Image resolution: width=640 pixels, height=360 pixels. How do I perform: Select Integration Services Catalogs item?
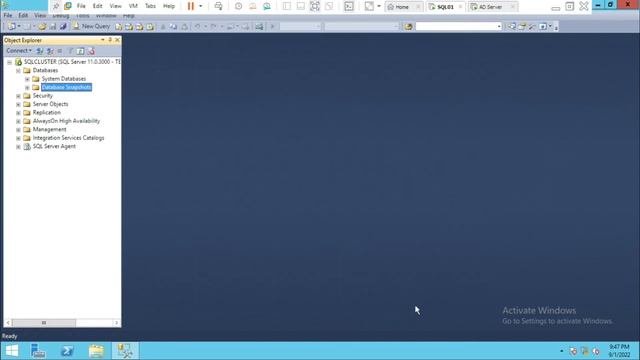(x=68, y=138)
